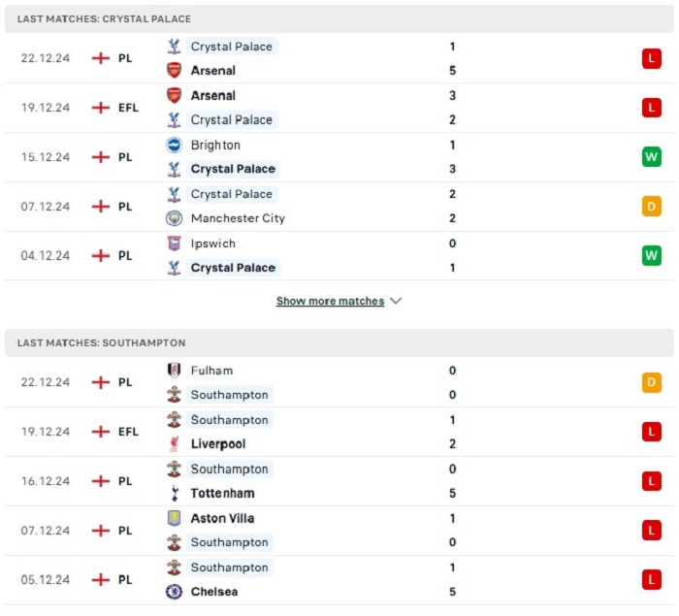Click the England flag beside EFL on the Arsenal row
Image resolution: width=679 pixels, height=616 pixels.
tap(101, 108)
